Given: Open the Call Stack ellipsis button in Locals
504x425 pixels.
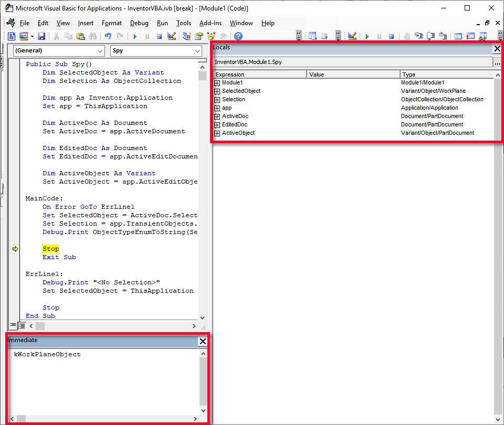Looking at the screenshot, I should (x=497, y=62).
